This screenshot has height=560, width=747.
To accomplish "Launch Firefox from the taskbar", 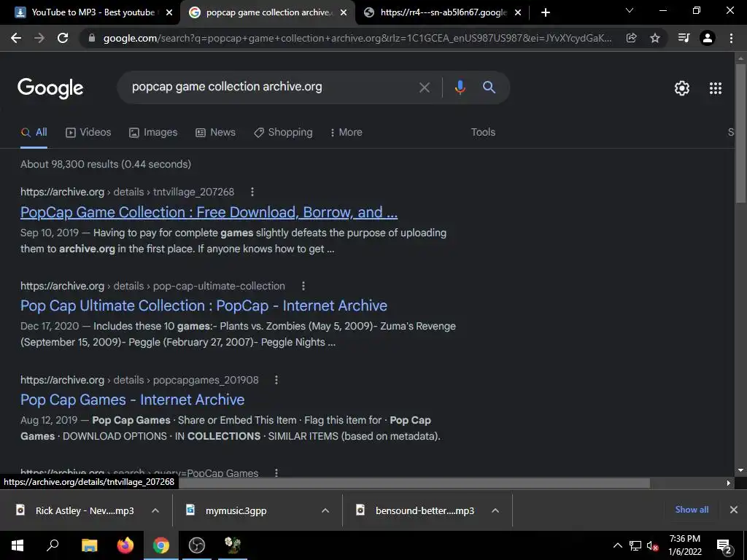I will pos(125,545).
